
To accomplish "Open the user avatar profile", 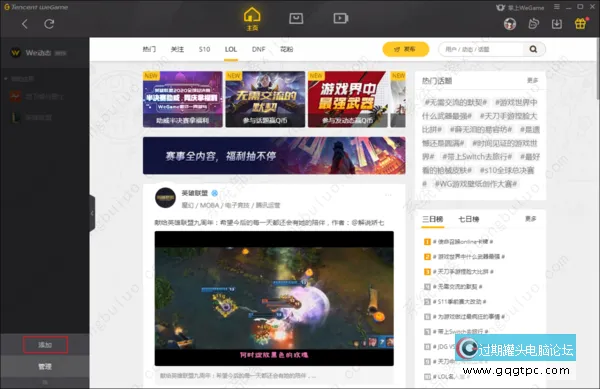I will coord(510,24).
